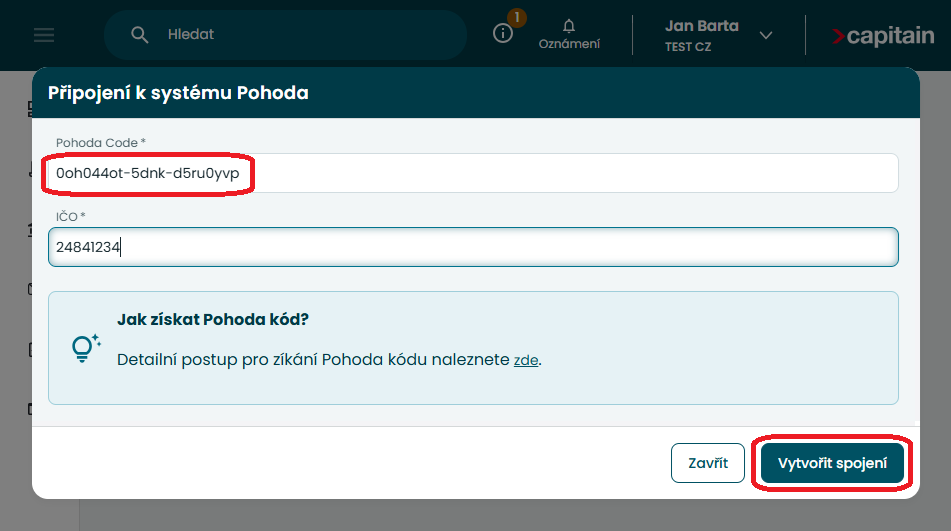This screenshot has height=531, width=951.
Task: Open the hamburger menu icon
Action: (44, 35)
